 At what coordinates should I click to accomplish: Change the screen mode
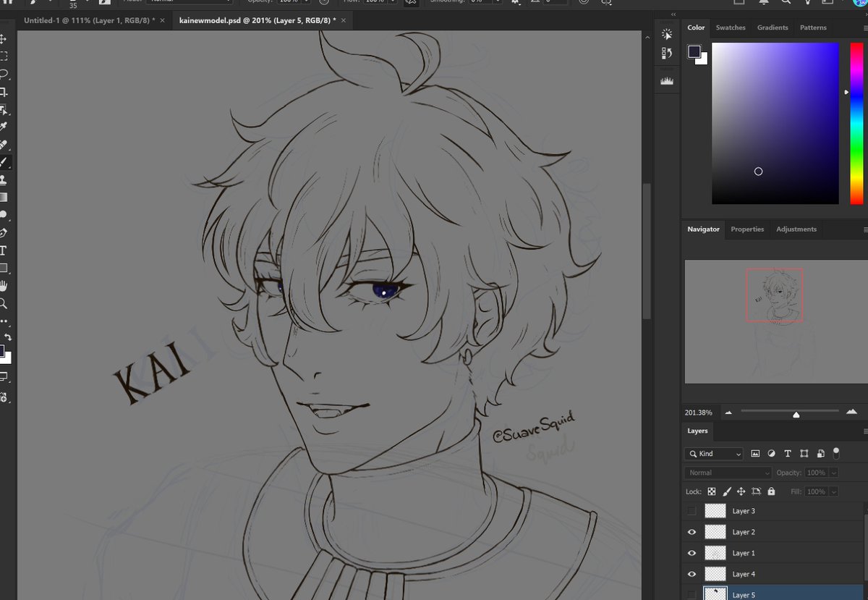pyautogui.click(x=4, y=376)
